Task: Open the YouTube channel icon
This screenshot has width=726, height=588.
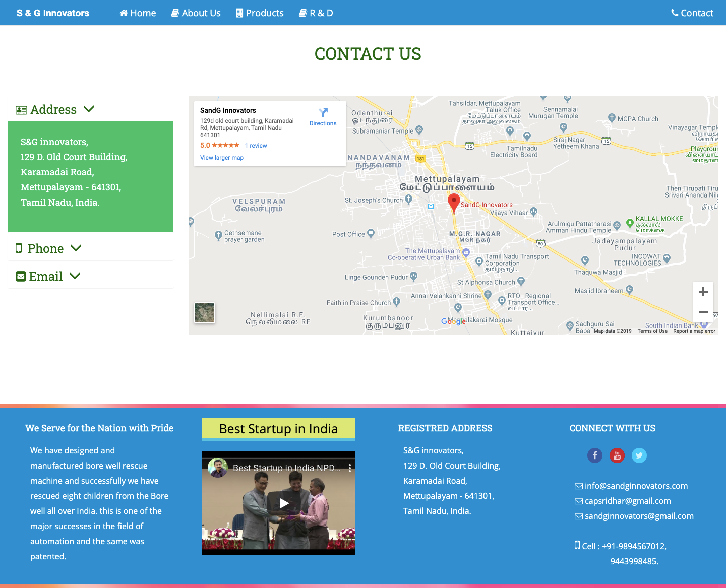Action: click(617, 455)
